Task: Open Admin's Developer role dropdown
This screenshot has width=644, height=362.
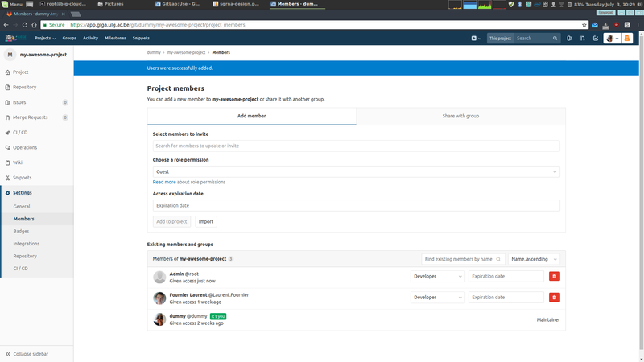Action: click(437, 276)
